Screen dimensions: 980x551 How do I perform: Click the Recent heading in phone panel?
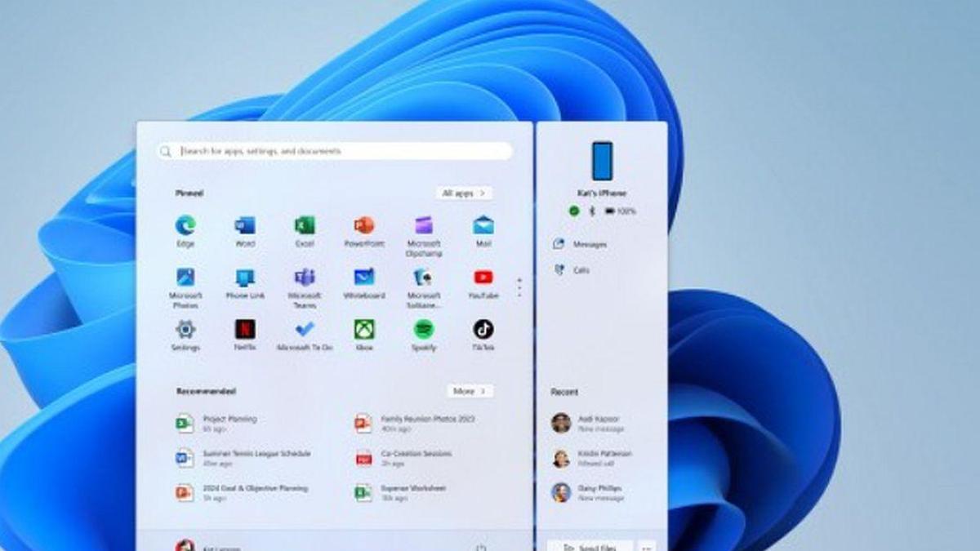(564, 392)
